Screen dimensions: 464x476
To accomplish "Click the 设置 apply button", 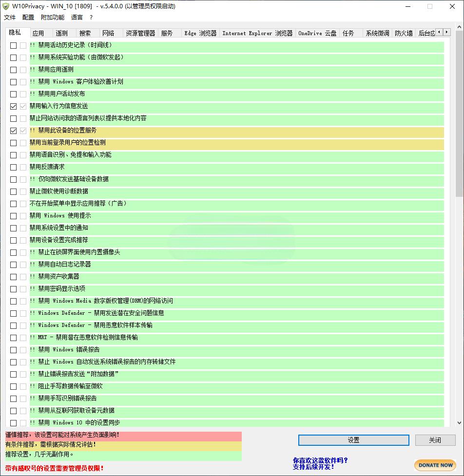I will click(x=354, y=440).
